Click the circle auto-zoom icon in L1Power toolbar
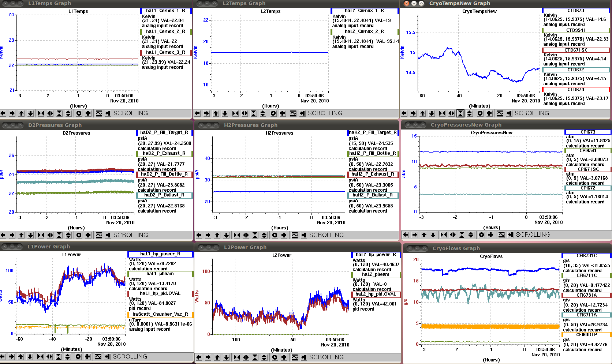 point(78,357)
